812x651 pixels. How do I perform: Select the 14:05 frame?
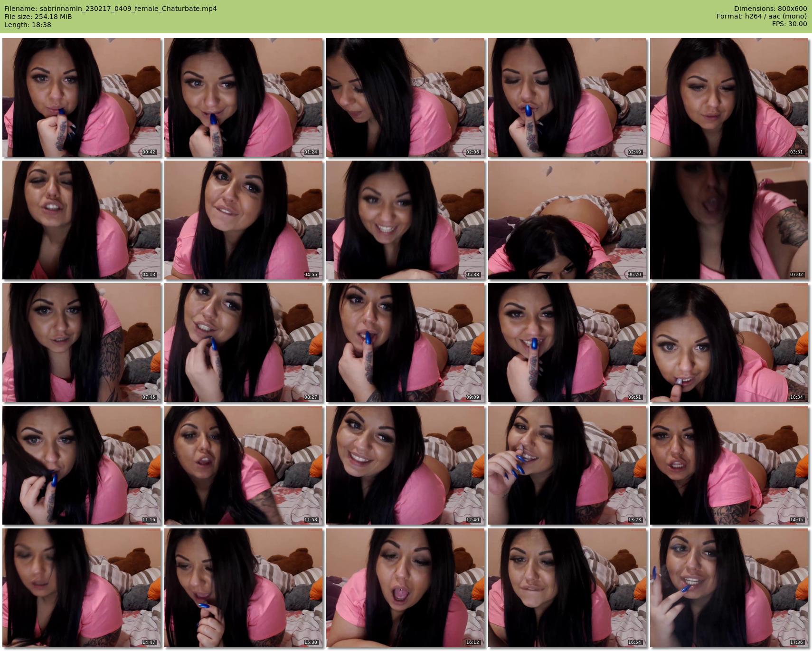pos(729,465)
